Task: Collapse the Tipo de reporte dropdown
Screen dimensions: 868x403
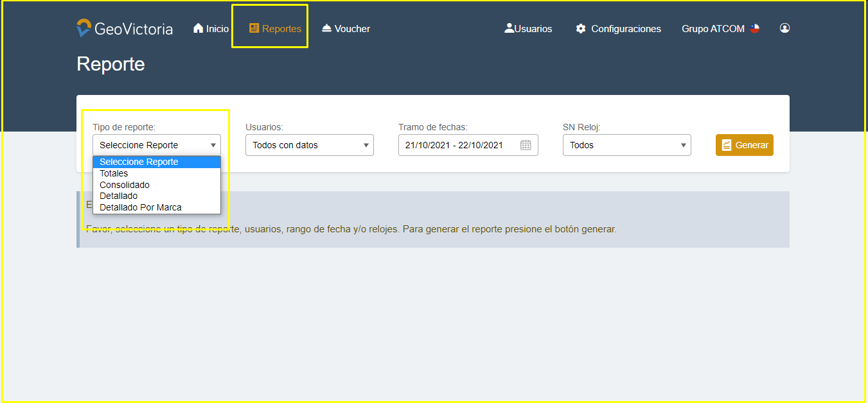Action: click(x=156, y=145)
